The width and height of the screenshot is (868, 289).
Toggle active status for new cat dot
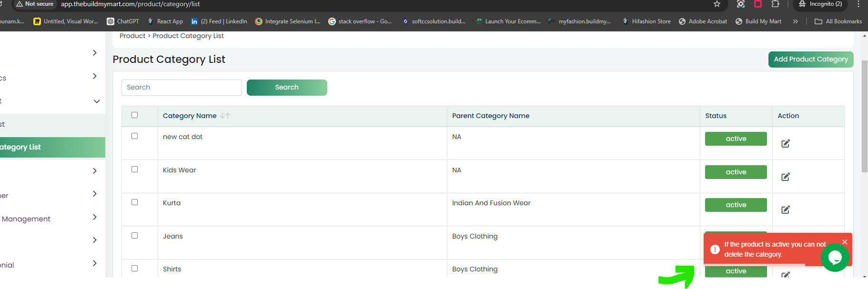pos(736,139)
